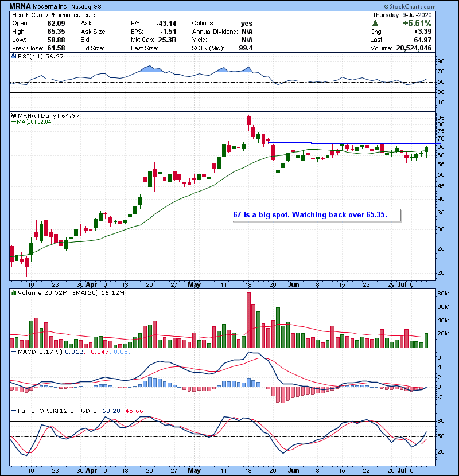Click the Options value yes
Screen dimensions: 459x476
pos(247,24)
